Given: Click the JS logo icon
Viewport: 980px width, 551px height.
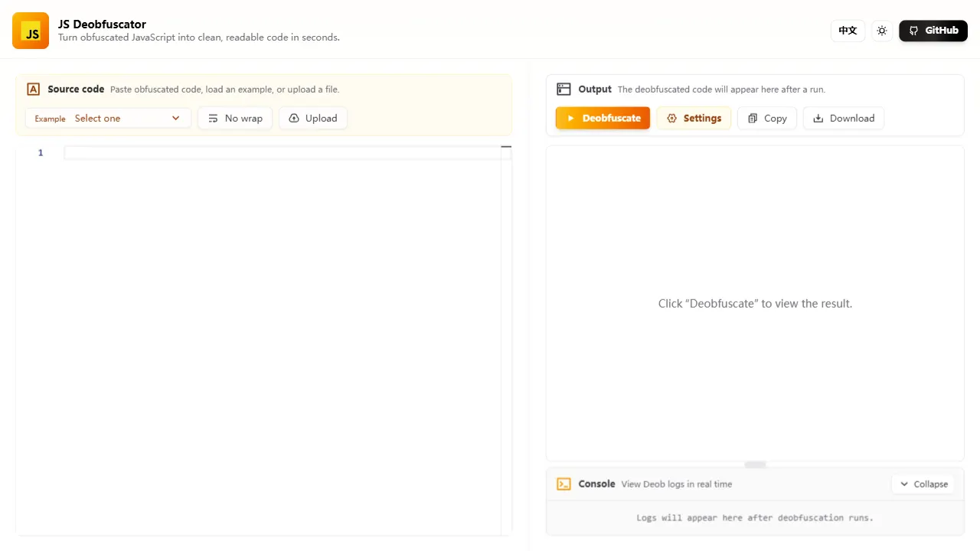Looking at the screenshot, I should (31, 31).
